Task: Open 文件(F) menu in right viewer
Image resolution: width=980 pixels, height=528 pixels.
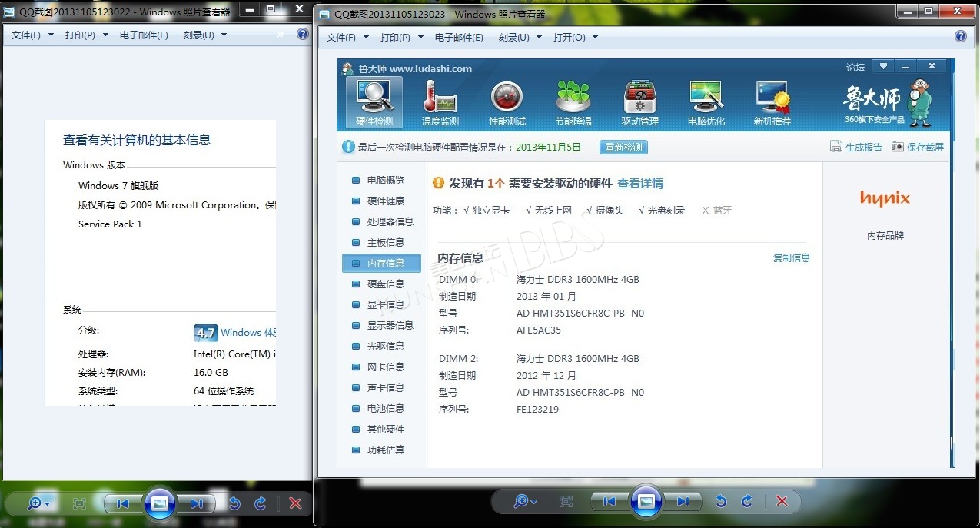Action: (x=347, y=37)
